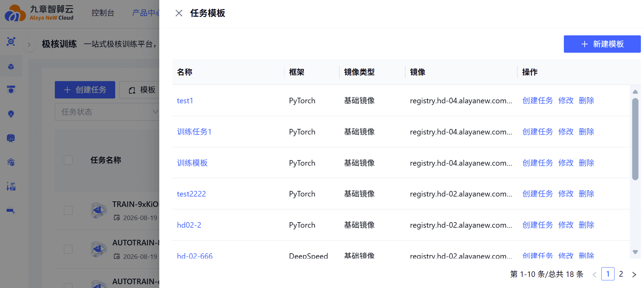Image resolution: width=644 pixels, height=288 pixels.
Task: Delete the hd02-2 template
Action: point(587,225)
